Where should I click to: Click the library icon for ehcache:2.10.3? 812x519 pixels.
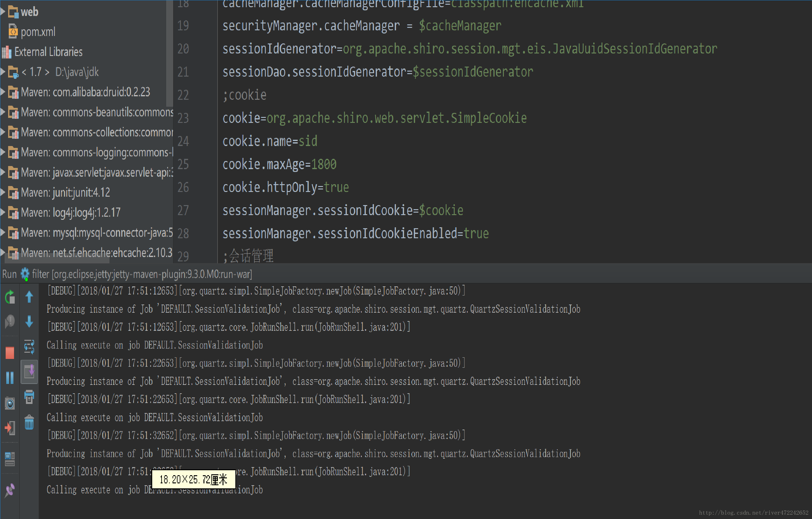[13, 253]
